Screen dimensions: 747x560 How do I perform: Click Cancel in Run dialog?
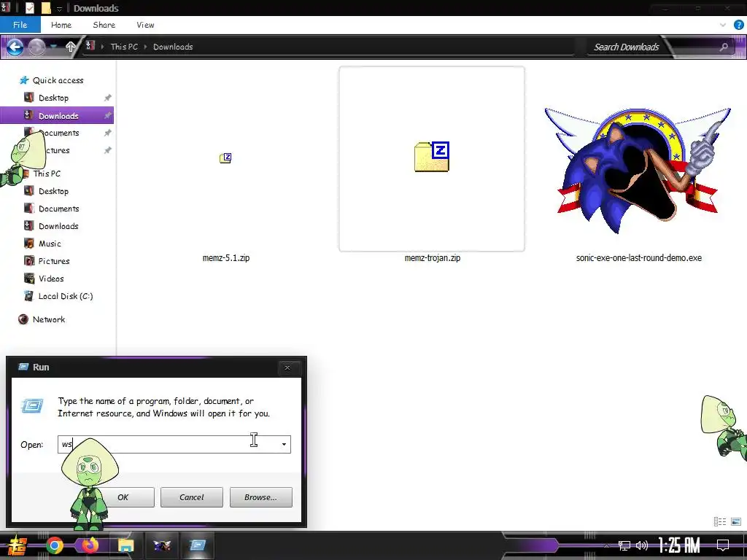(192, 497)
